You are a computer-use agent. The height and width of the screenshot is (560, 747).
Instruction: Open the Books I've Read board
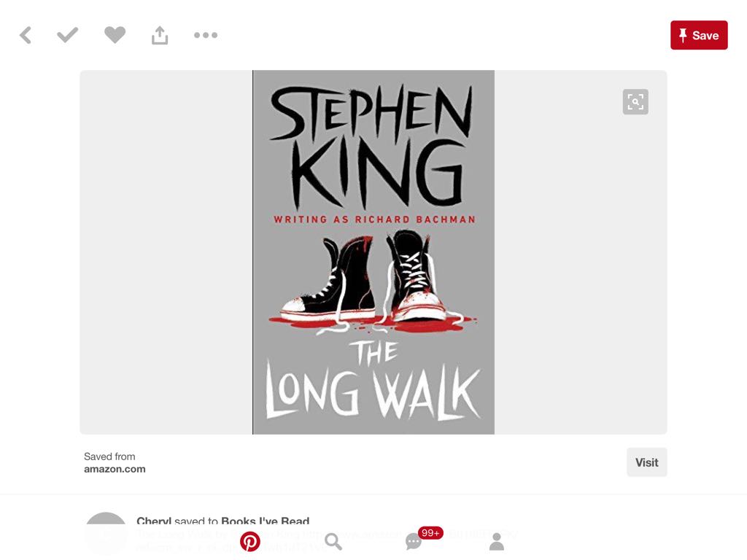[x=266, y=521]
